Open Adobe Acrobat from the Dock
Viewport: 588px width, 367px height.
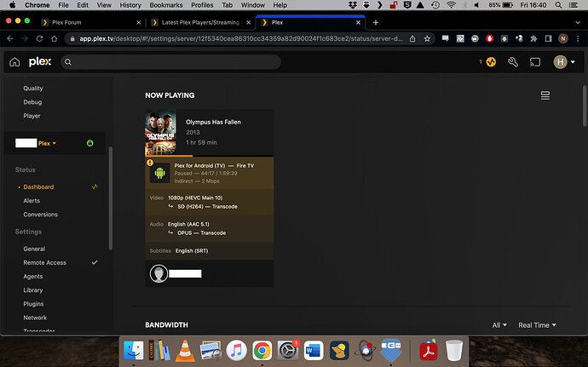(429, 351)
